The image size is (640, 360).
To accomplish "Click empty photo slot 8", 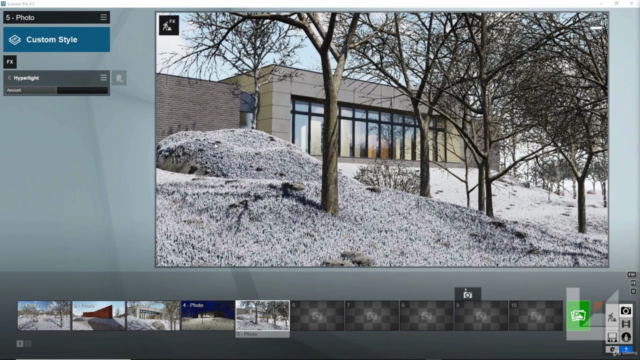I will pyautogui.click(x=427, y=316).
